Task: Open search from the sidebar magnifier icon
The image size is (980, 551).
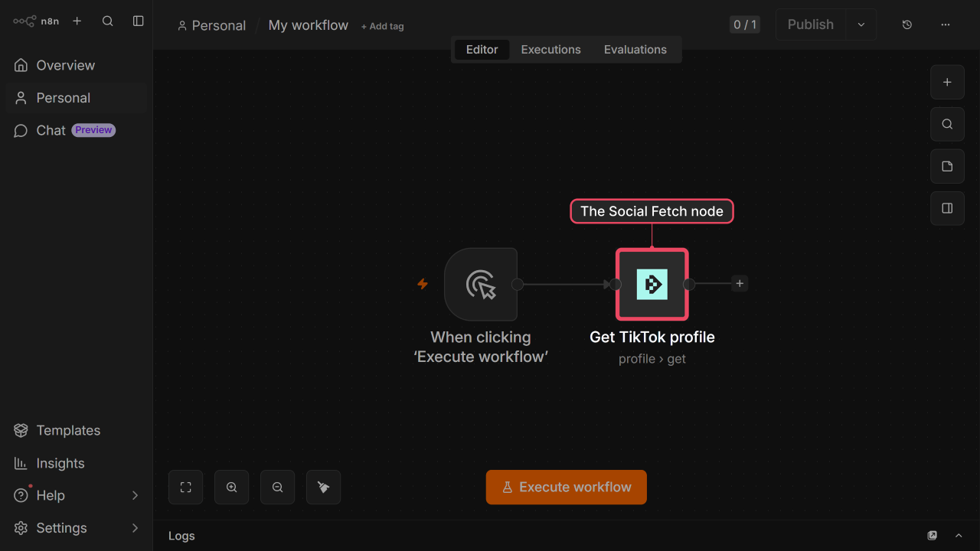Action: [x=108, y=21]
